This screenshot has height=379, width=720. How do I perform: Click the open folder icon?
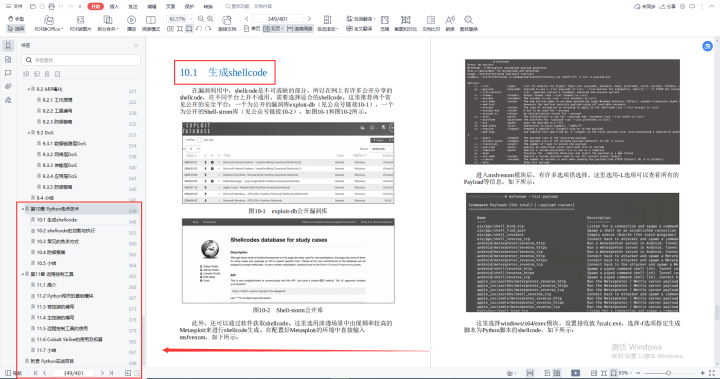33,6
